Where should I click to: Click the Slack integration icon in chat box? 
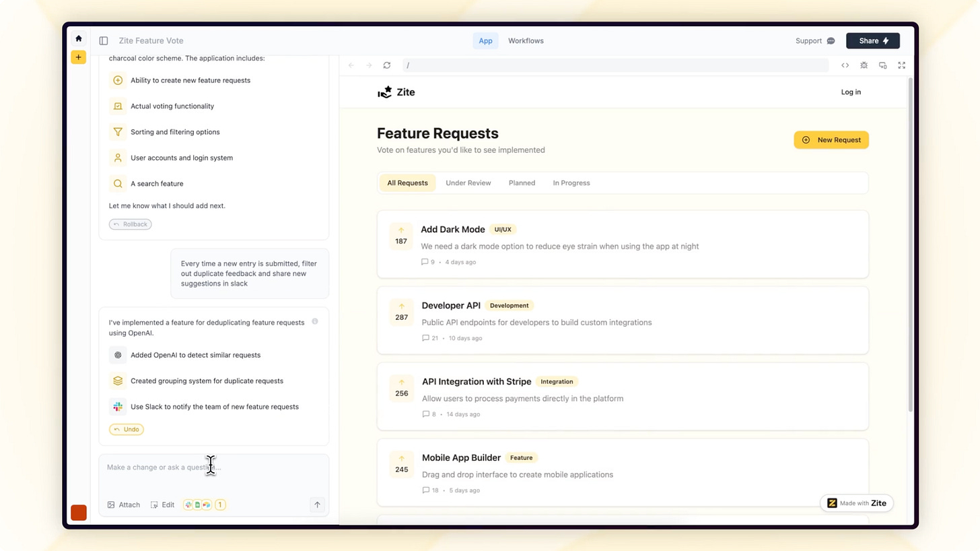[x=189, y=505]
